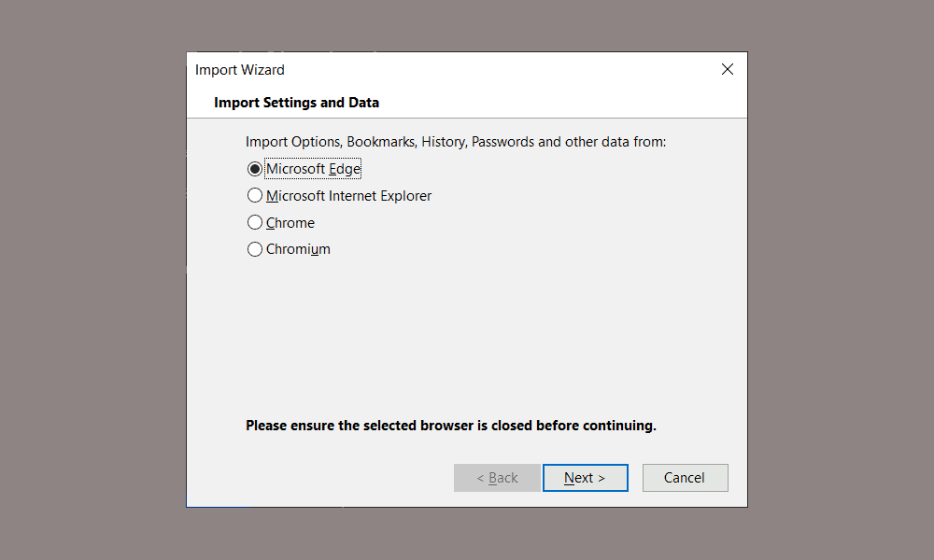Click the 'Import Settings and Data' heading
Viewport: 934px width, 560px height.
coord(297,103)
